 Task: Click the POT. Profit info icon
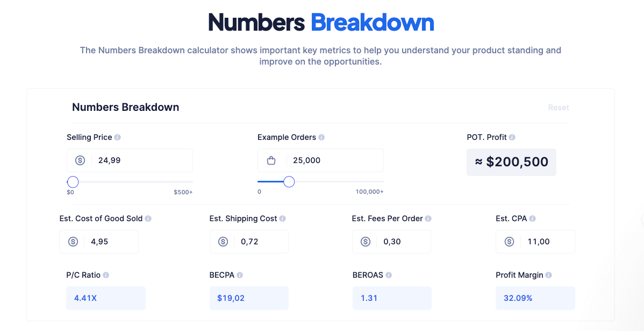(512, 137)
